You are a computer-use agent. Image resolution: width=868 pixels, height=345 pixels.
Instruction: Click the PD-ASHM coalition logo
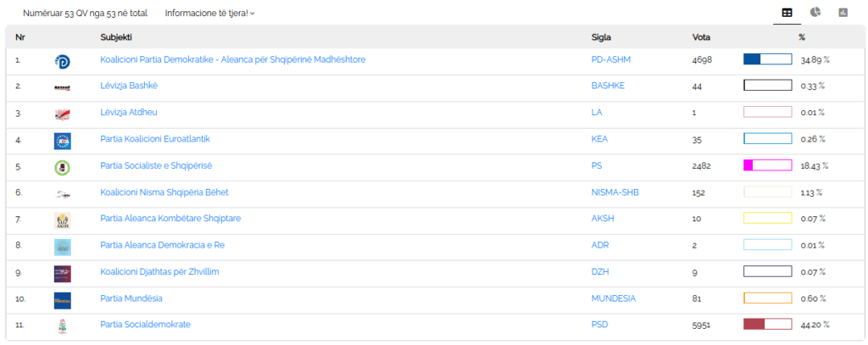[x=62, y=61]
